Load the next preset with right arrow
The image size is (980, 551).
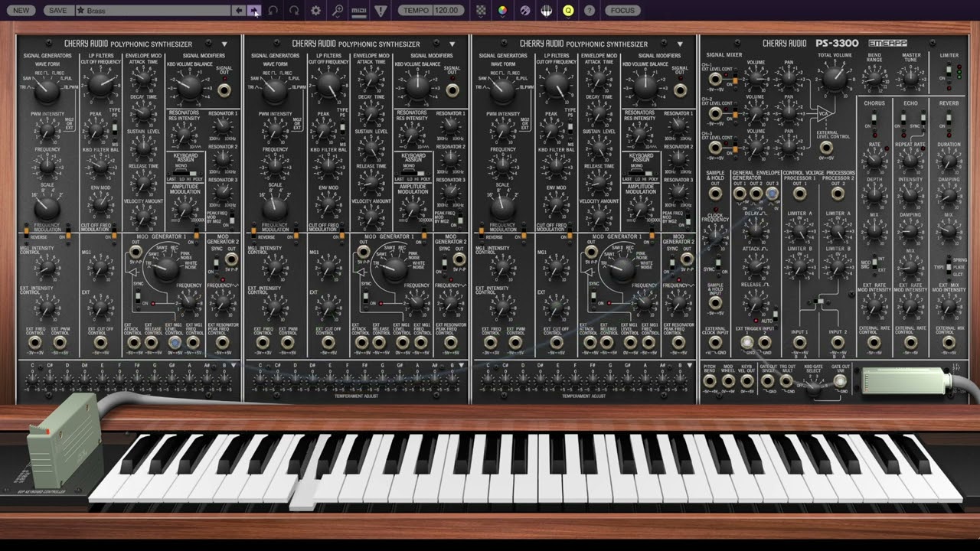(x=254, y=11)
